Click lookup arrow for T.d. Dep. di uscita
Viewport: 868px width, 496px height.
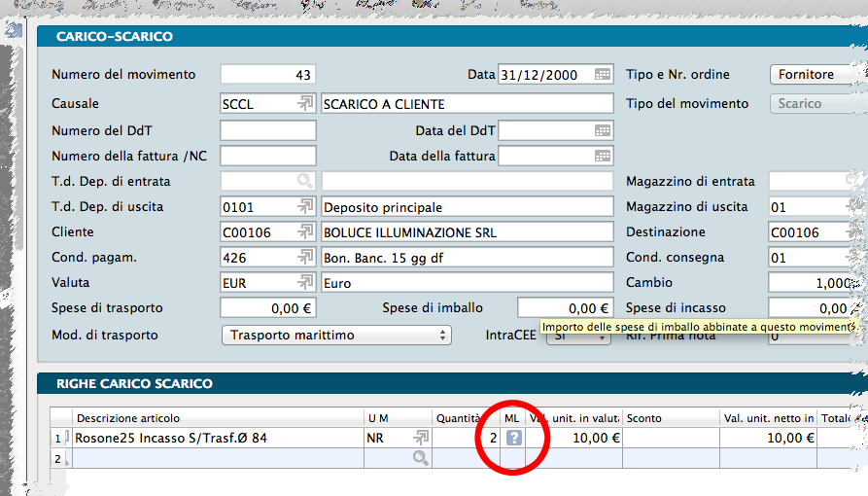tap(305, 207)
